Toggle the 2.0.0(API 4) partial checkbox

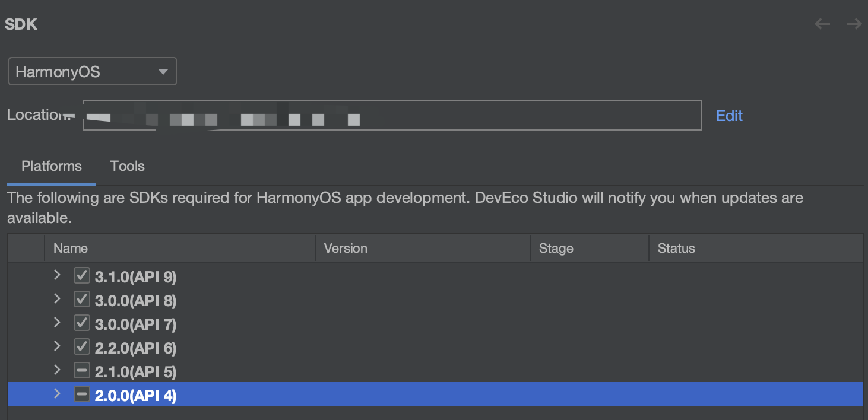(82, 394)
